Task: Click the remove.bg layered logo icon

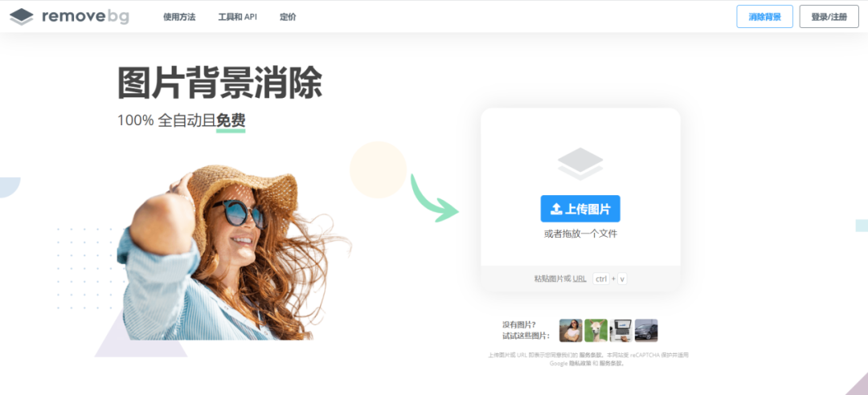Action: pos(22,17)
